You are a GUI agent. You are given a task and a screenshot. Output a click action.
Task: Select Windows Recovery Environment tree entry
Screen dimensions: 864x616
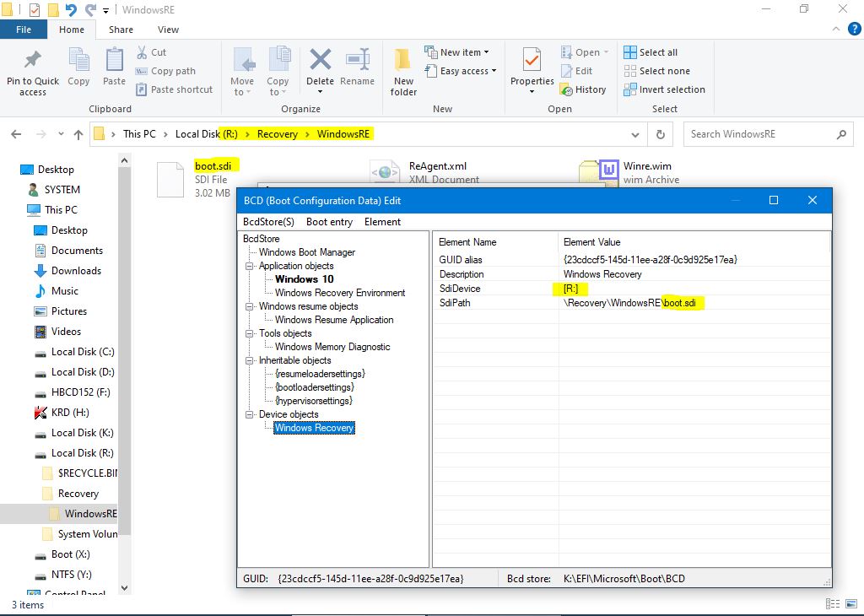click(x=339, y=293)
